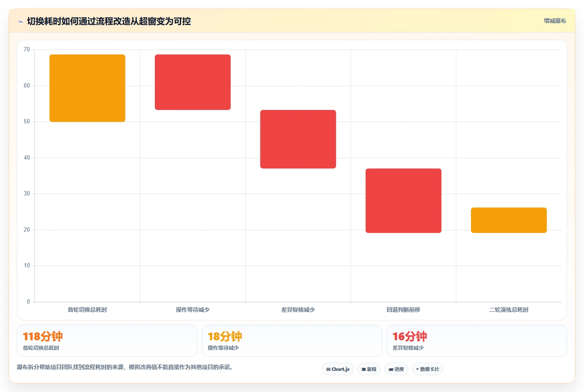Select the 进度 tag chip
Viewport: 584px width, 392px height.
[x=396, y=369]
